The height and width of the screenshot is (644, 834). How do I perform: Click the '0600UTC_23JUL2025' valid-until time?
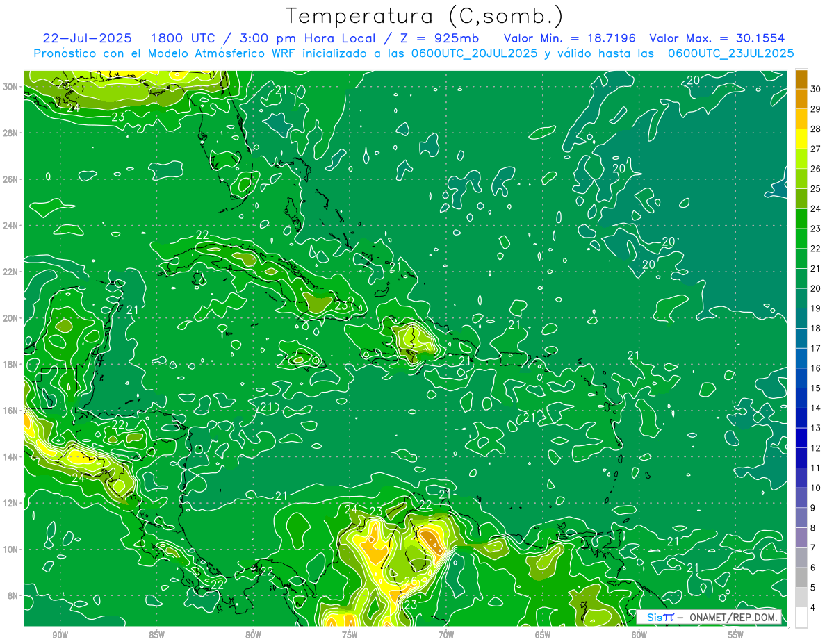(730, 53)
